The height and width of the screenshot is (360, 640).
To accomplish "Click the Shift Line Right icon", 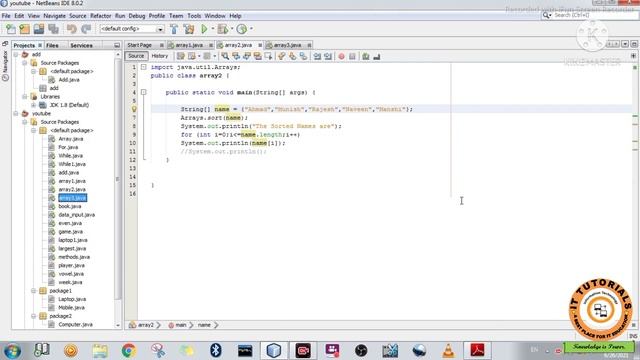I will (x=328, y=56).
